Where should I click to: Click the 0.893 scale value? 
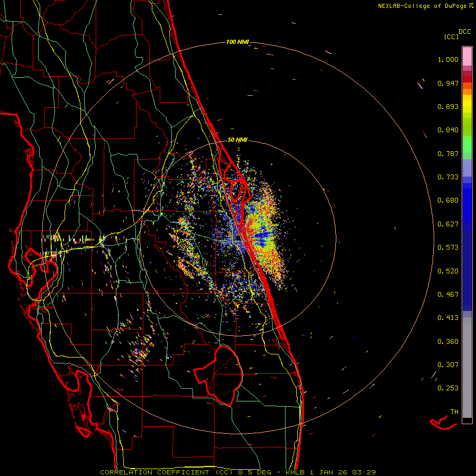click(x=448, y=106)
